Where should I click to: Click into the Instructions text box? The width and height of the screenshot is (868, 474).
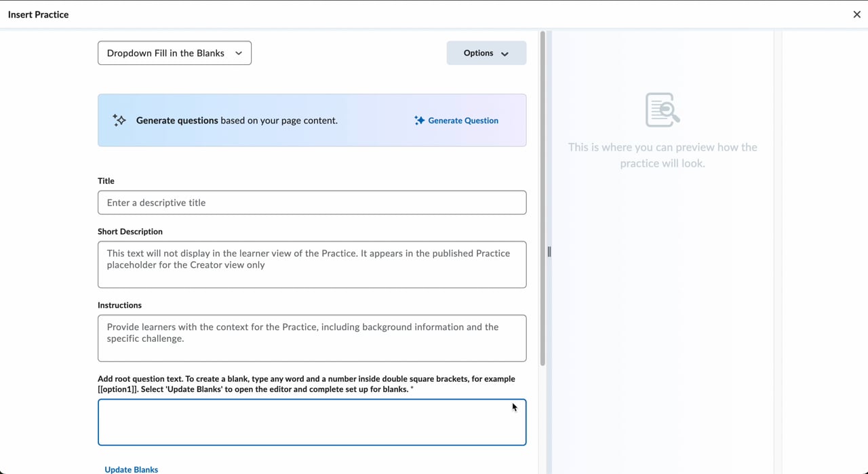pos(312,338)
